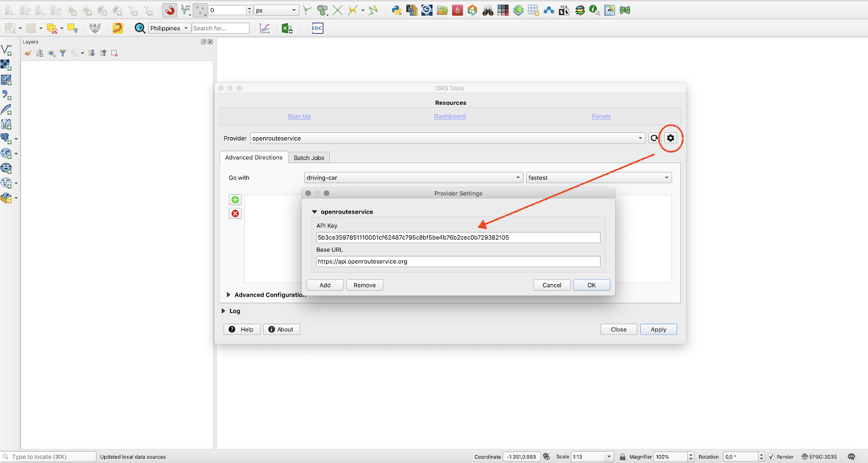The height and width of the screenshot is (463, 868).
Task: Toggle the scale lock icon
Action: (x=622, y=456)
